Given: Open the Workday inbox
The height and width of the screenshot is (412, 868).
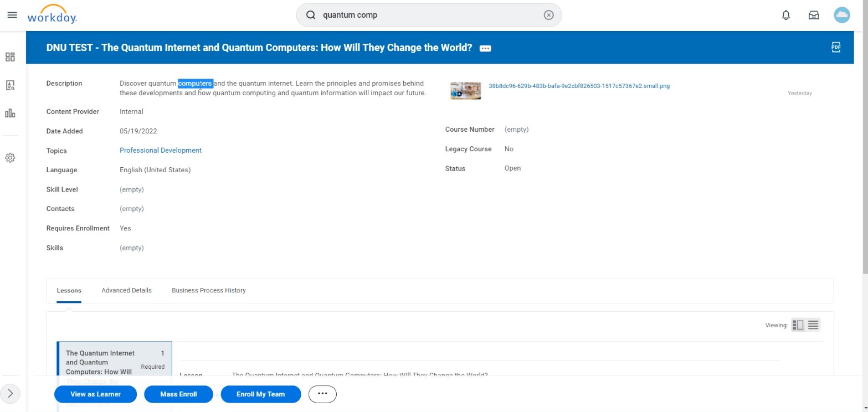Looking at the screenshot, I should [x=814, y=15].
